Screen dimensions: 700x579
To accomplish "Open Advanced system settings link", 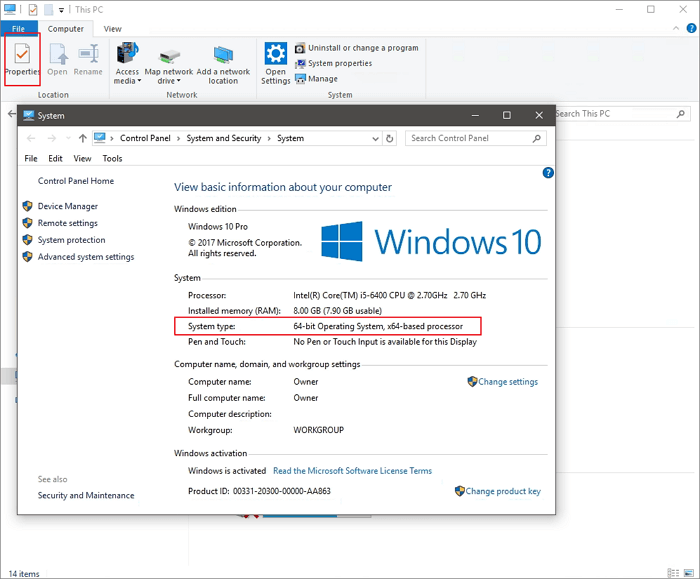I will 86,257.
